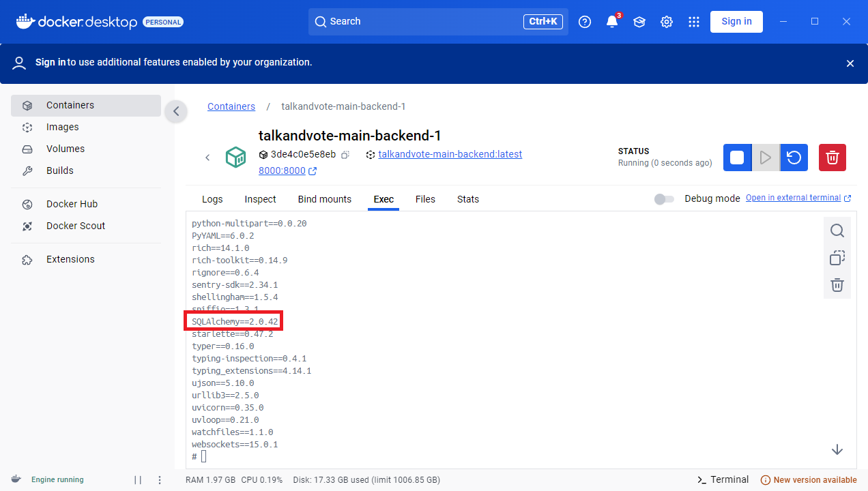The width and height of the screenshot is (868, 491).
Task: Open Images in the sidebar
Action: (86, 127)
